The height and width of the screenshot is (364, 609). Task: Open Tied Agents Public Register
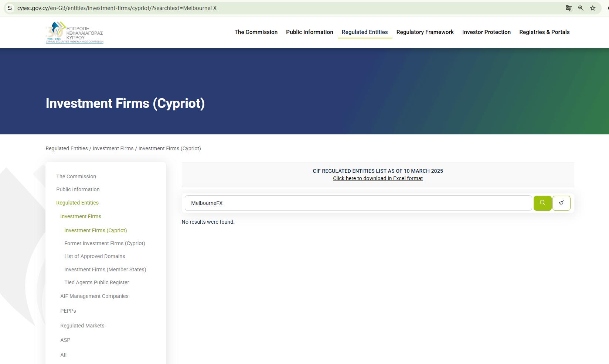[97, 282]
